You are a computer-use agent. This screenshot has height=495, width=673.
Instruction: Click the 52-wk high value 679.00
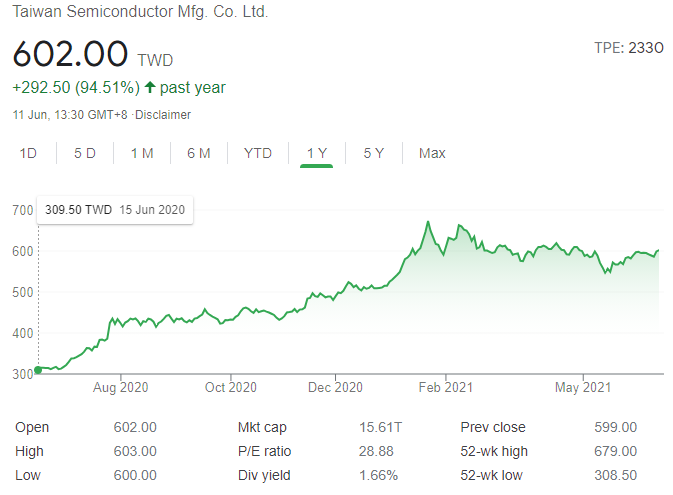tap(615, 451)
